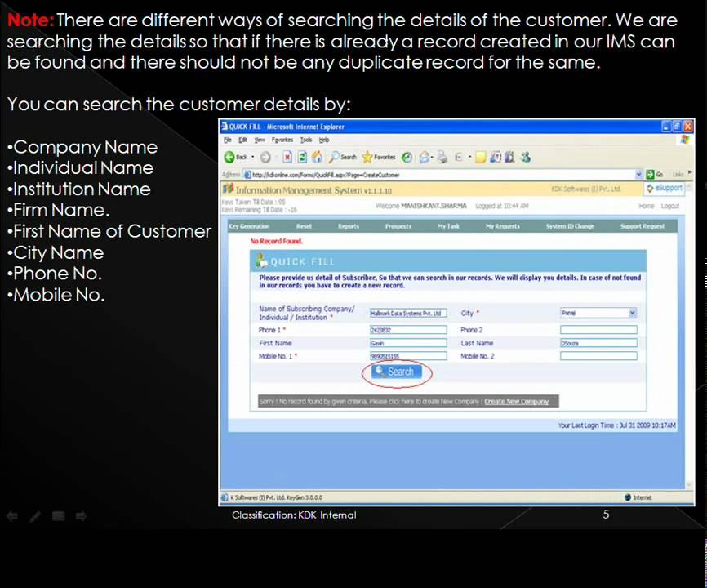707x588 pixels.
Task: Click the Print toolbar icon
Action: (x=442, y=157)
